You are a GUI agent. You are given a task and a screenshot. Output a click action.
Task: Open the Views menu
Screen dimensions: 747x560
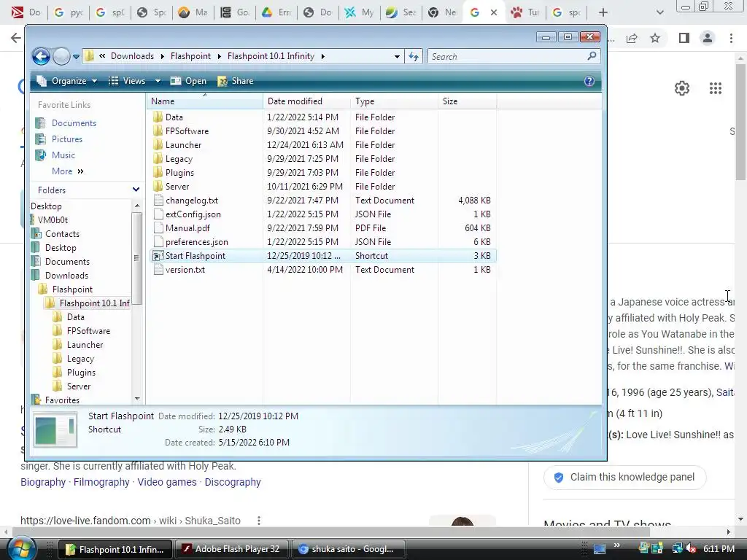point(128,81)
